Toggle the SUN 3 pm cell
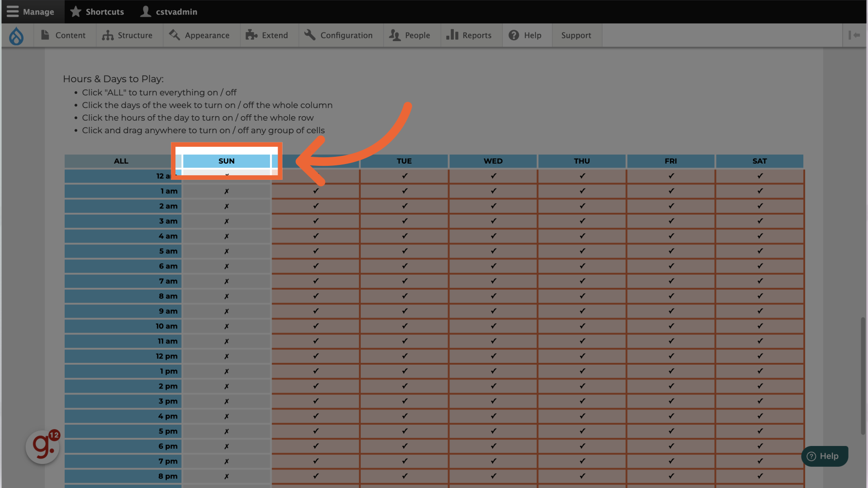Screen dimensions: 868x488 [x=226, y=401]
